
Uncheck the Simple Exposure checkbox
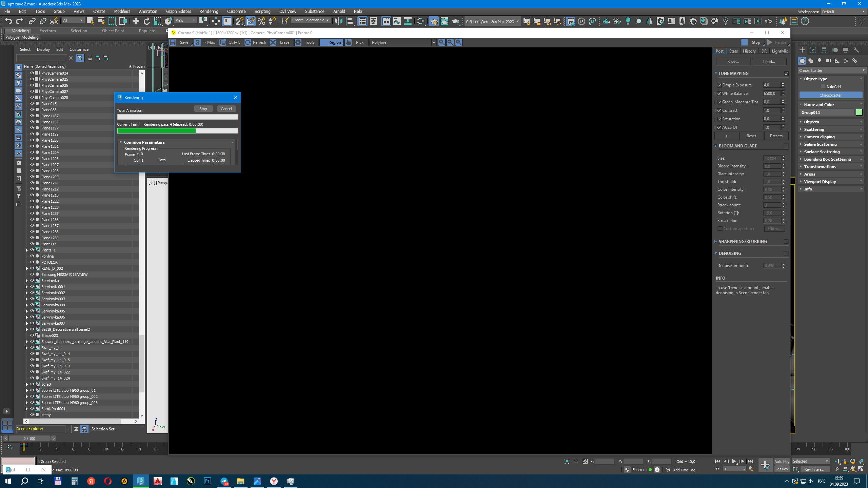(719, 85)
